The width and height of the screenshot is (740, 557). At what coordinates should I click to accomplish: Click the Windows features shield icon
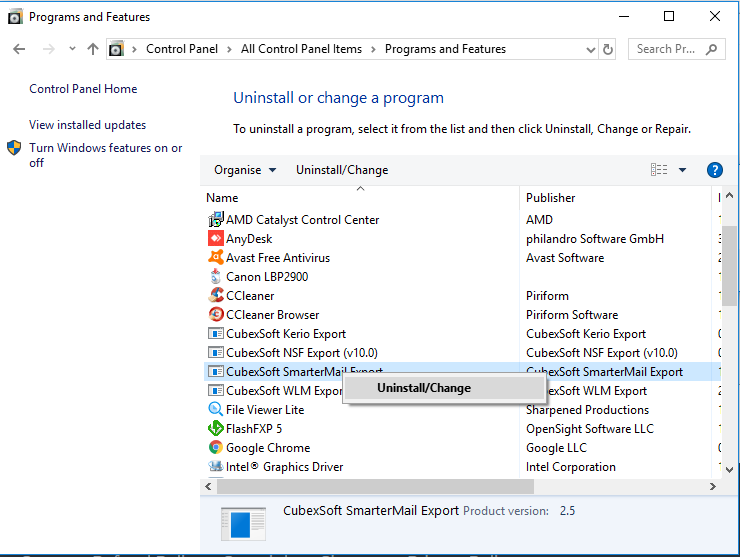(x=14, y=148)
